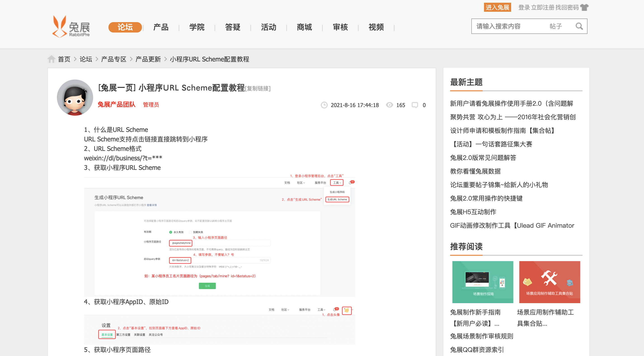Open 新用户请看兔展操作使用手册2.0 topic

click(512, 103)
